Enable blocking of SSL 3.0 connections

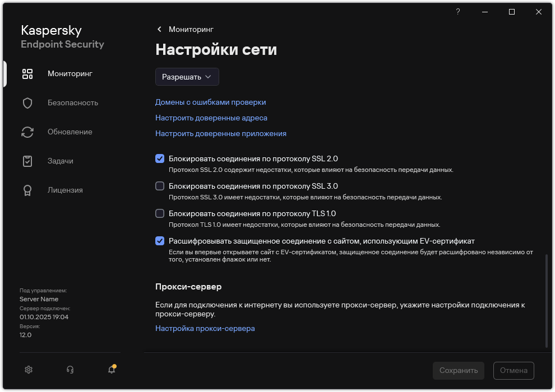(160, 186)
